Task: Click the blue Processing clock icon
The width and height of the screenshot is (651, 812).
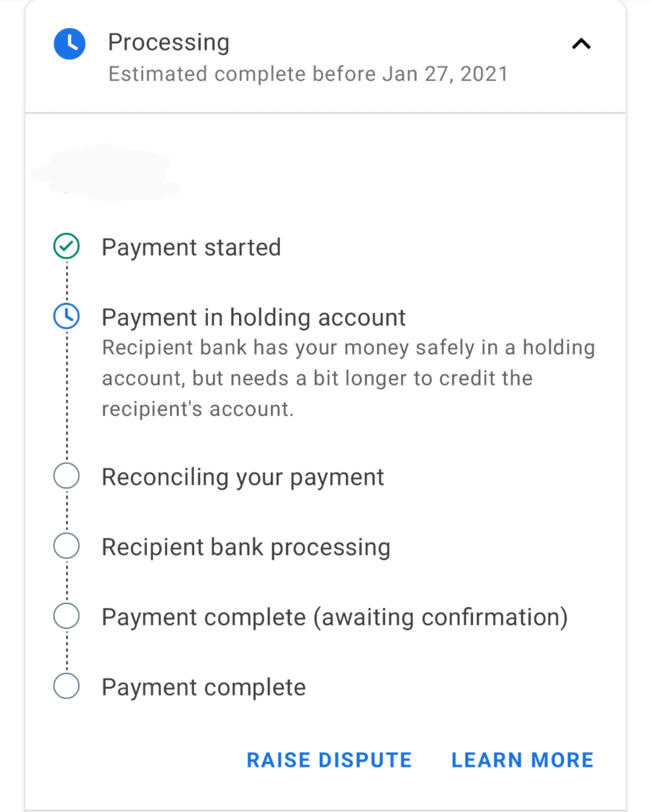Action: tap(69, 44)
